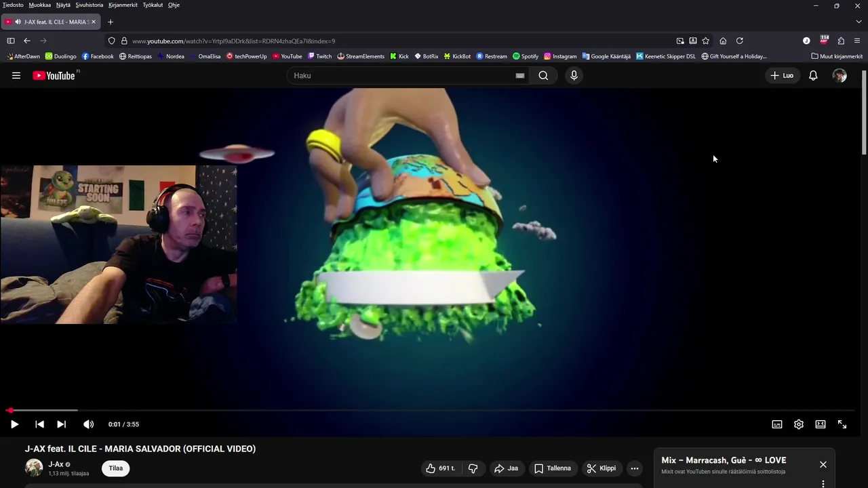Screen dimensions: 868x488
Task: Start voice search with the microphone
Action: 574,75
